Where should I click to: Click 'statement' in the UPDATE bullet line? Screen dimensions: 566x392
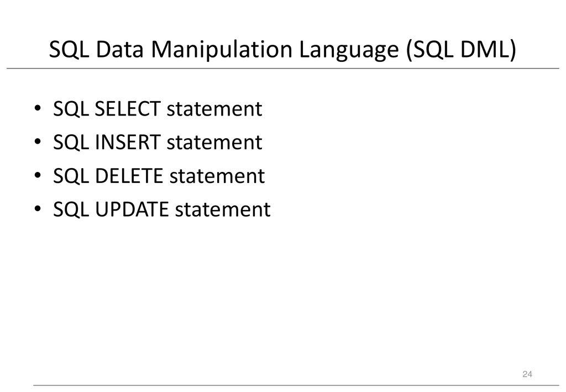223,210
